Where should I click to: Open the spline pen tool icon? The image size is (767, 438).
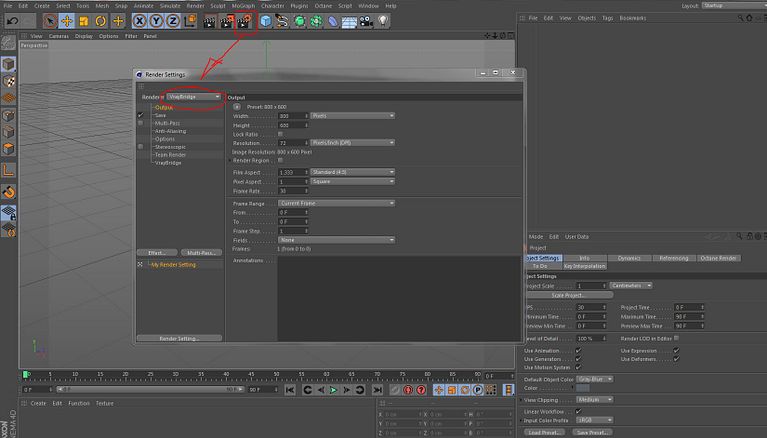point(282,22)
